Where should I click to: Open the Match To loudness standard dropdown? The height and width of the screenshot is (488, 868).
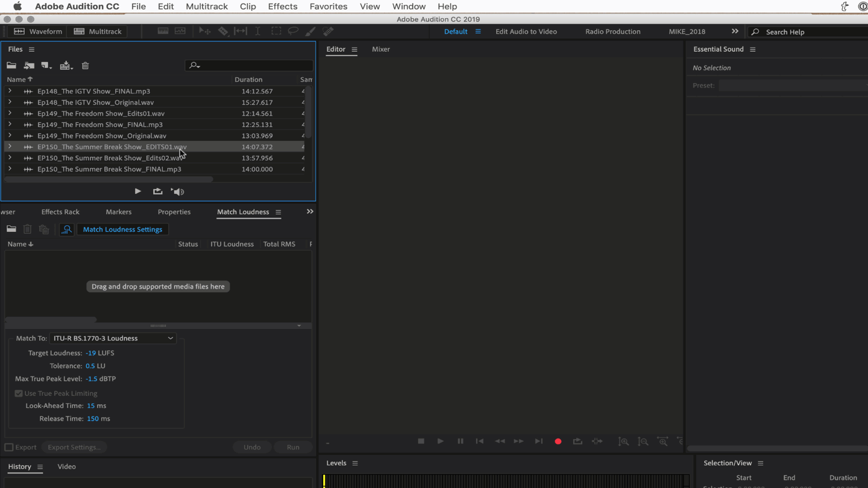point(113,339)
